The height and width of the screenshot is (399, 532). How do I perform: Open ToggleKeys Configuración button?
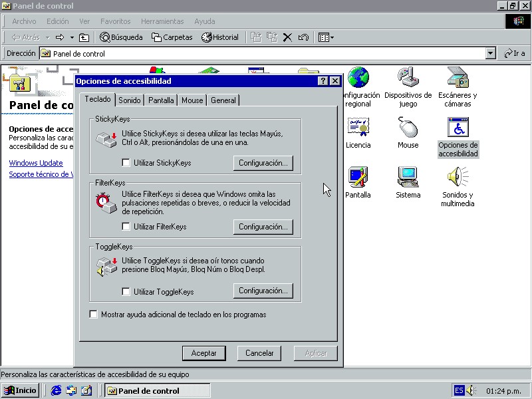(263, 291)
